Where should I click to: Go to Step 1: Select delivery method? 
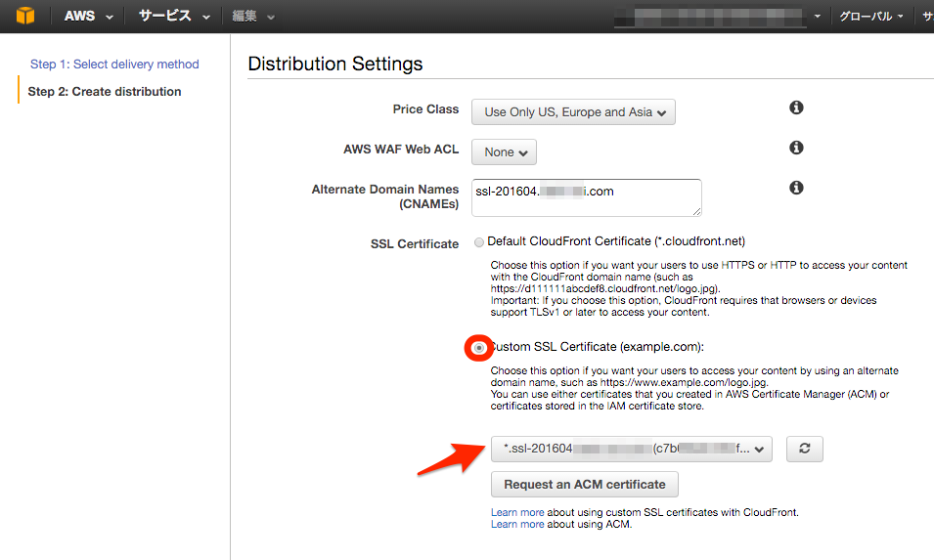[x=114, y=65]
